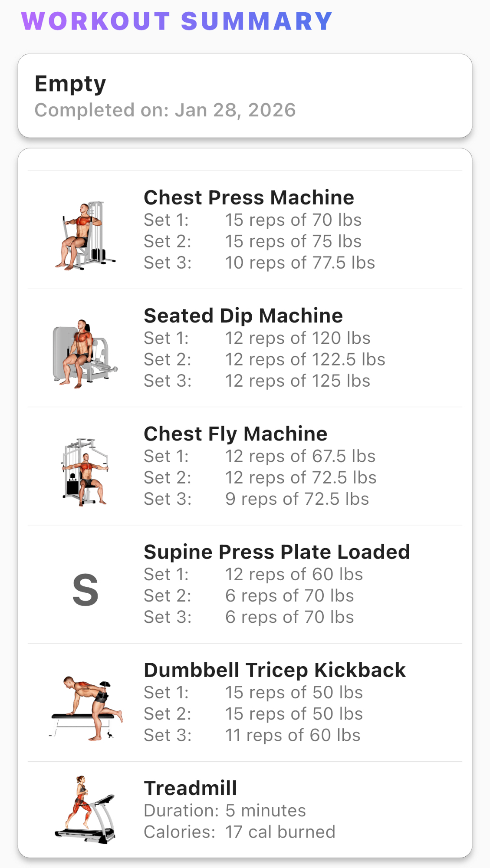Select the Supine Press Plate Loaded heading

pyautogui.click(x=276, y=552)
